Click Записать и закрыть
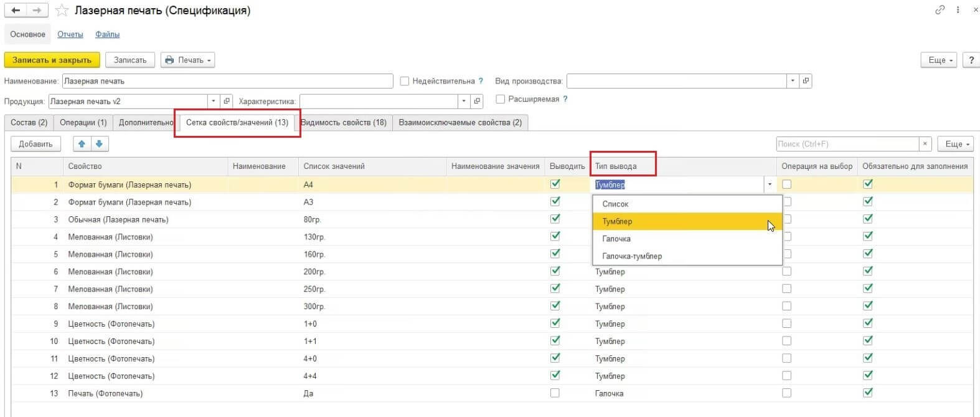Image resolution: width=980 pixels, height=417 pixels. [x=52, y=60]
